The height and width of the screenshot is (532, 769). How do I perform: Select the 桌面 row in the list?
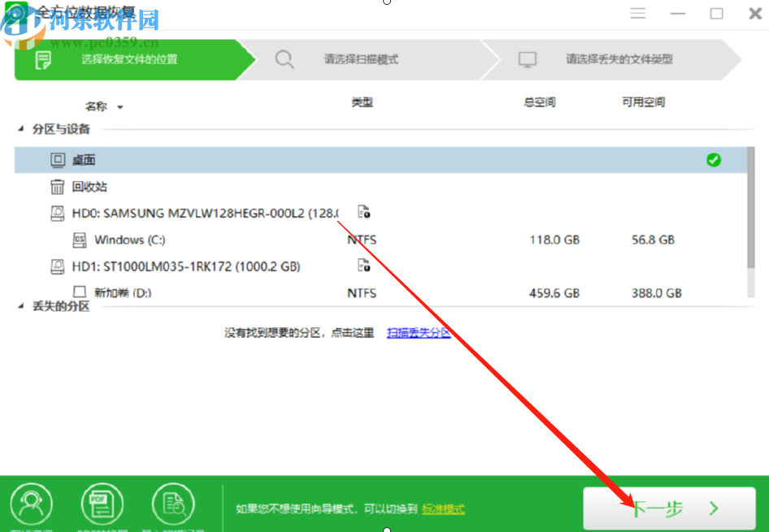[380, 160]
